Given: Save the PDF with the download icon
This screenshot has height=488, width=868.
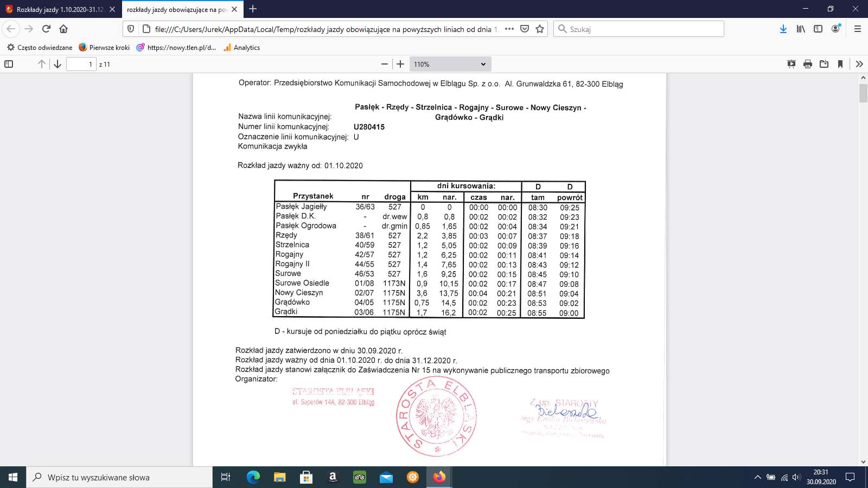Looking at the screenshot, I should pos(824,64).
